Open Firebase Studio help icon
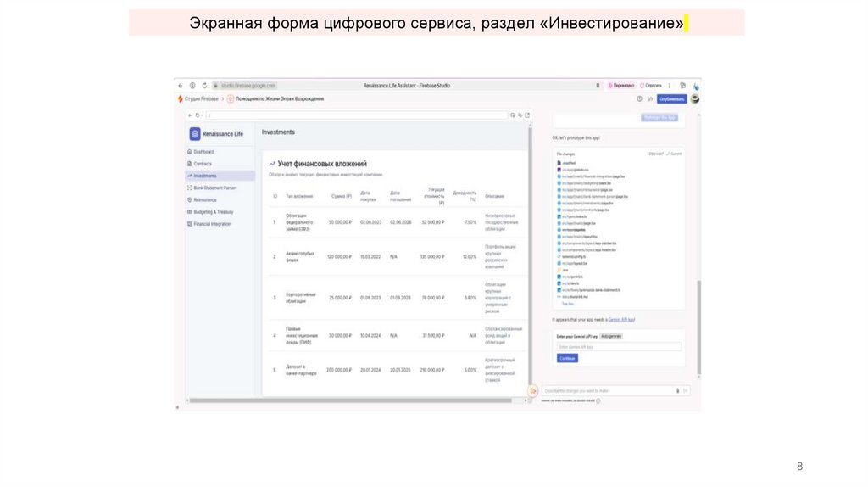This screenshot has width=868, height=487. coord(639,99)
